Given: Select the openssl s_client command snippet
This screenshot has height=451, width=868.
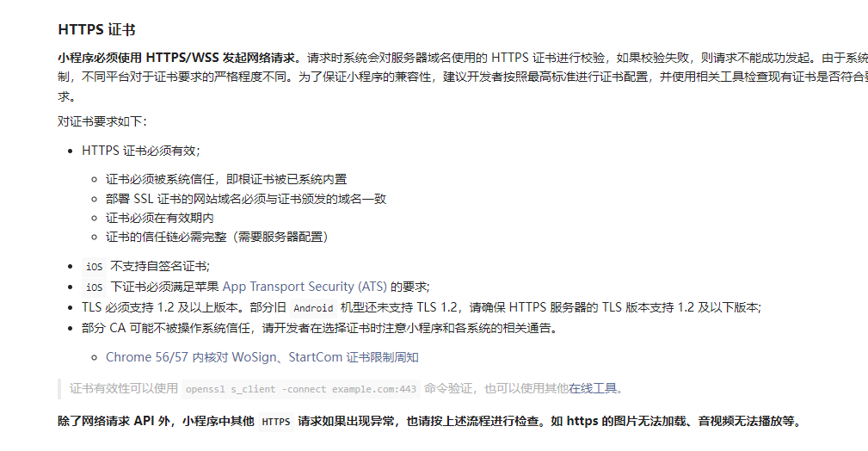Looking at the screenshot, I should 300,389.
